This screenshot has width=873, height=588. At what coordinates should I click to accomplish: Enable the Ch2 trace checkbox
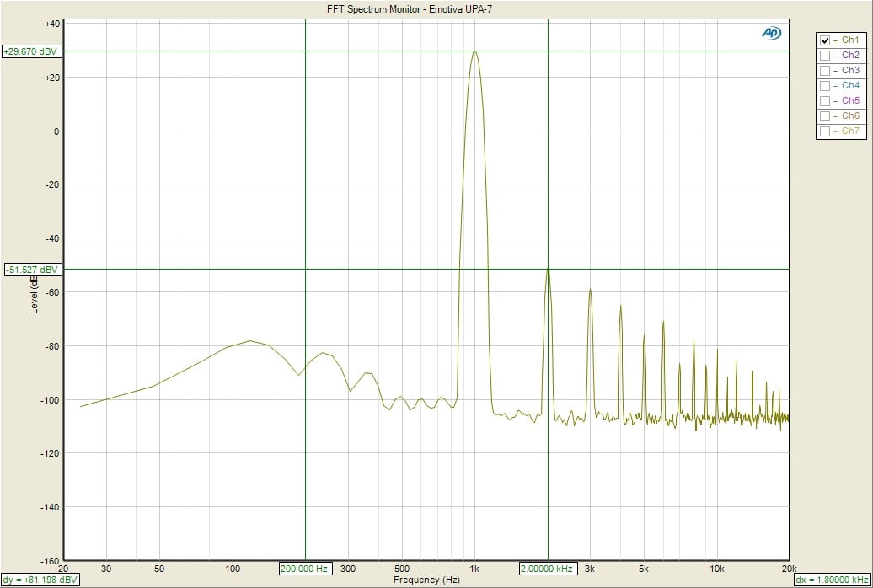point(825,56)
